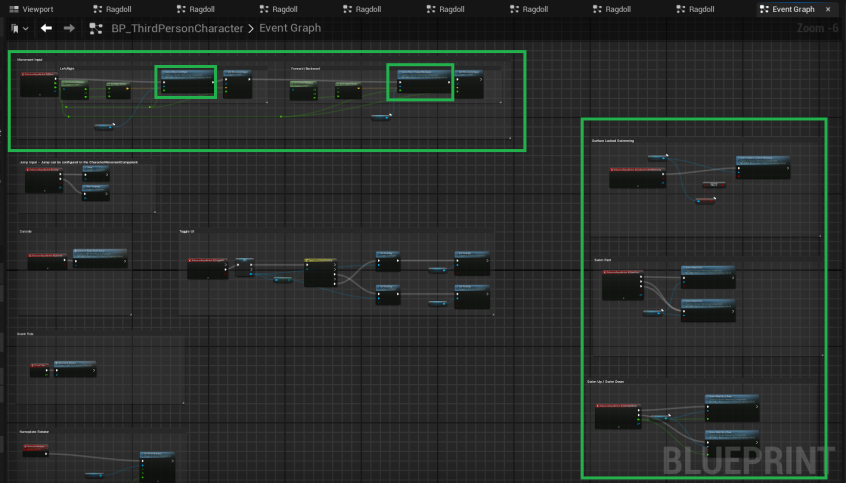
Task: Select the red Event Tick node
Action: pos(39,369)
